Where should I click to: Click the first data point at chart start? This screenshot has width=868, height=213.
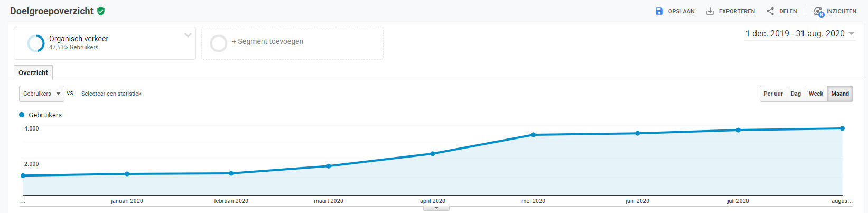coord(23,175)
